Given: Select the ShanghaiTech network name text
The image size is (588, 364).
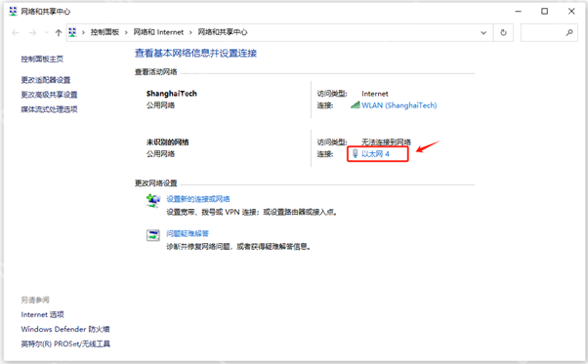Looking at the screenshot, I should 171,94.
